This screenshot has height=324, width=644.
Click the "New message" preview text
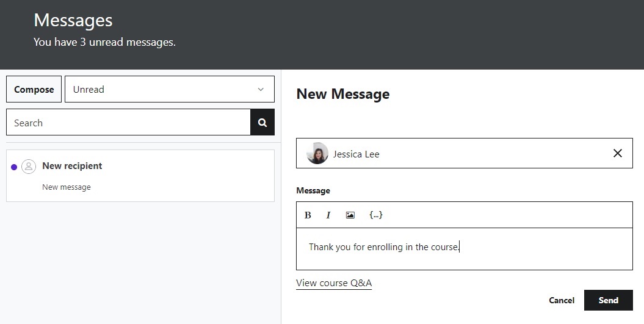67,187
